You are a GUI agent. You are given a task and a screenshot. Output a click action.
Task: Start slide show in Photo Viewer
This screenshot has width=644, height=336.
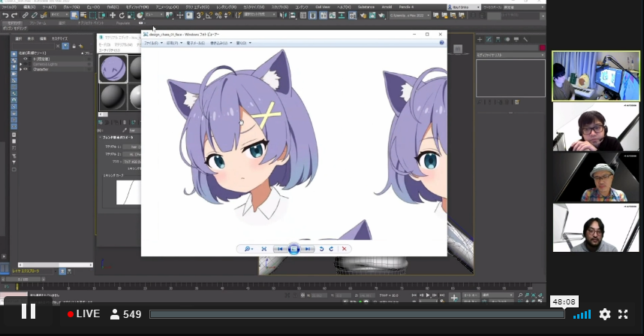293,249
